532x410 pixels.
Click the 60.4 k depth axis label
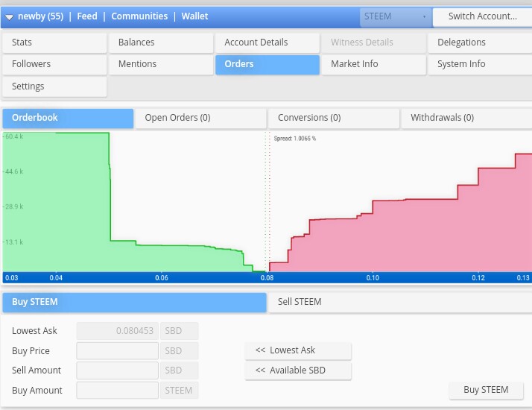14,136
